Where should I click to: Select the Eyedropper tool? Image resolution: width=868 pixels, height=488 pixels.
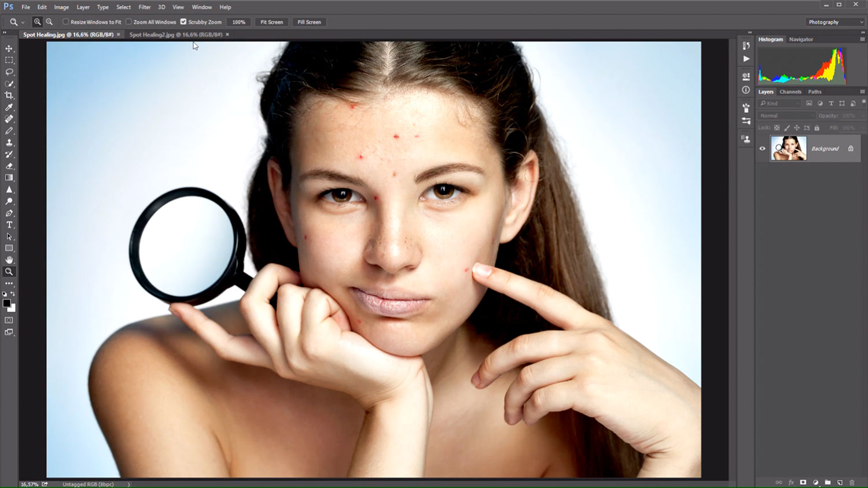9,108
